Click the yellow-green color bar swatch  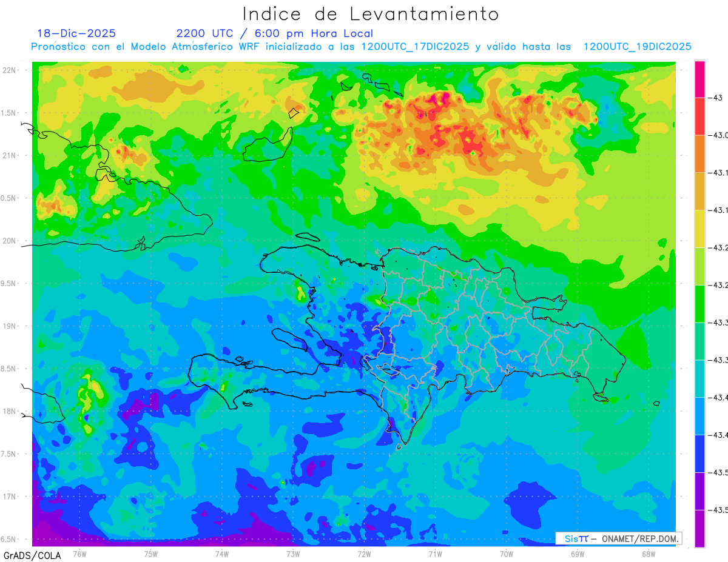(699, 267)
